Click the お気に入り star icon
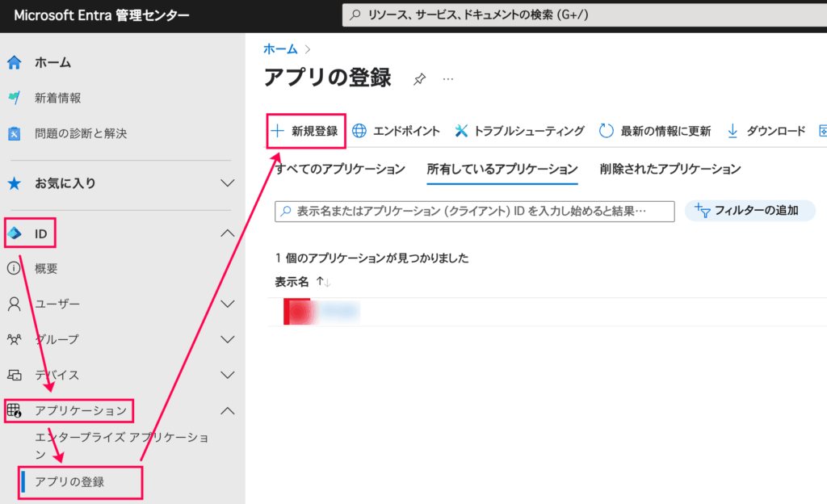This screenshot has width=827, height=504. tap(15, 183)
